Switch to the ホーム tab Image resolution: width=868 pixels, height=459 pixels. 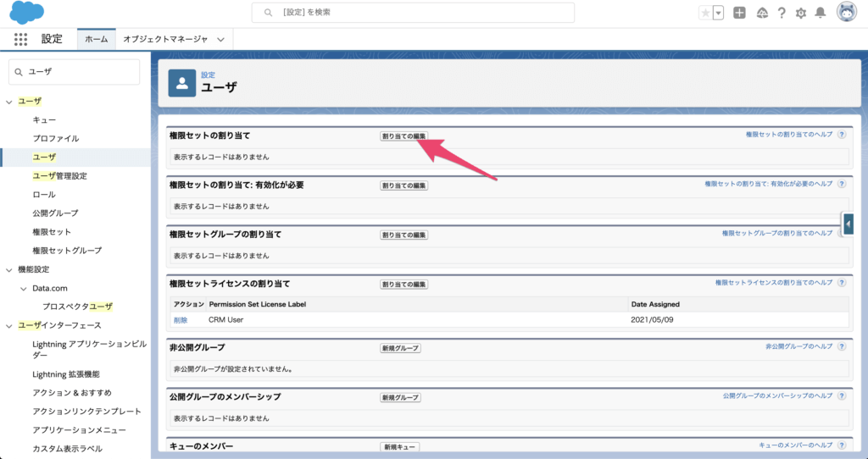pos(96,39)
